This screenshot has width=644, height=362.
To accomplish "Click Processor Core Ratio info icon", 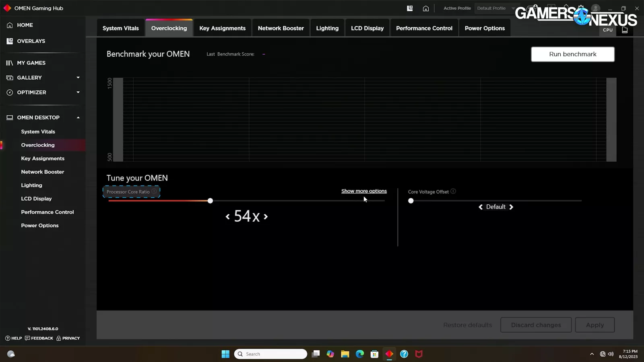I will pos(154,191).
